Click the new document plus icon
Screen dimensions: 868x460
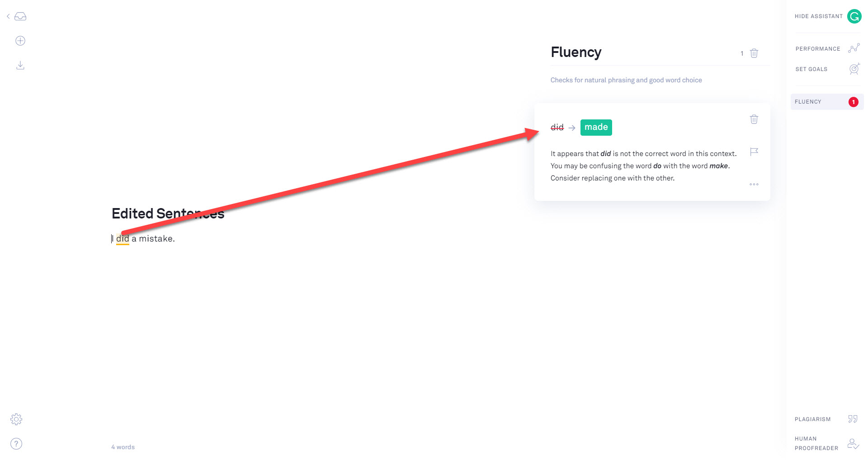coord(20,41)
